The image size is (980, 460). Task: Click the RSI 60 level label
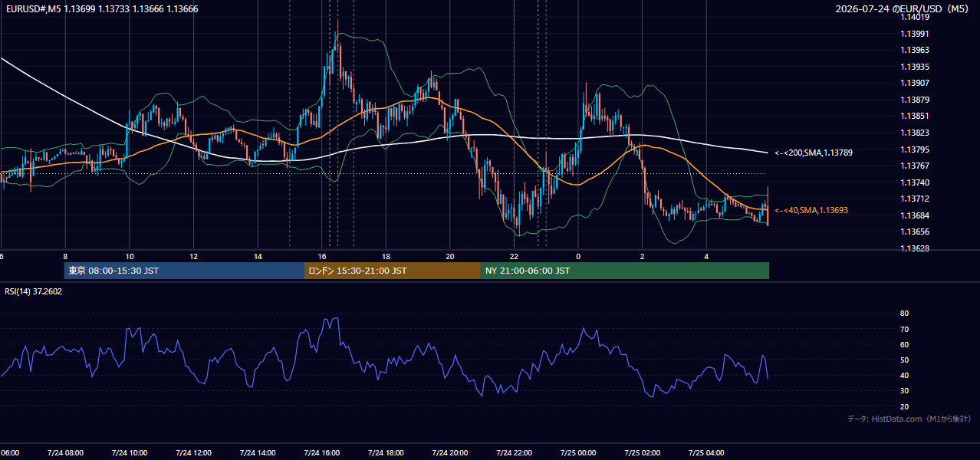pos(904,344)
